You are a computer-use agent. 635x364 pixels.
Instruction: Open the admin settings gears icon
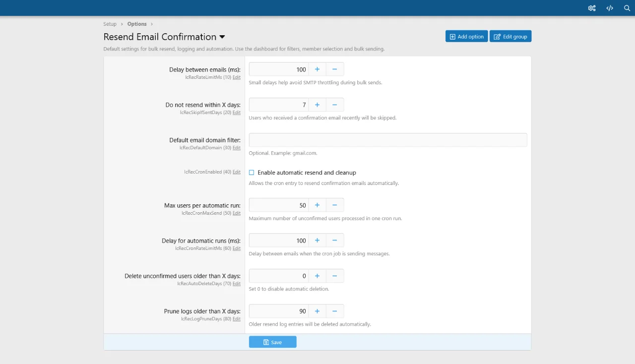[x=592, y=8]
